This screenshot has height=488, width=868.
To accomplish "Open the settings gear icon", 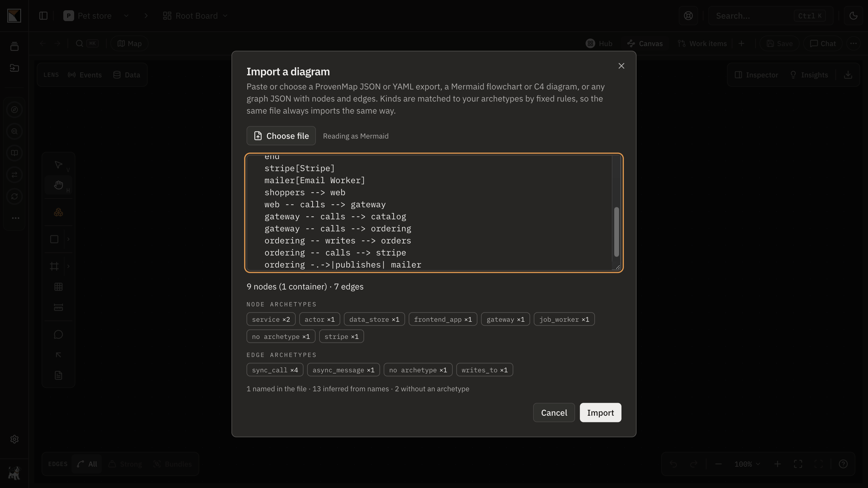I will click(x=14, y=439).
